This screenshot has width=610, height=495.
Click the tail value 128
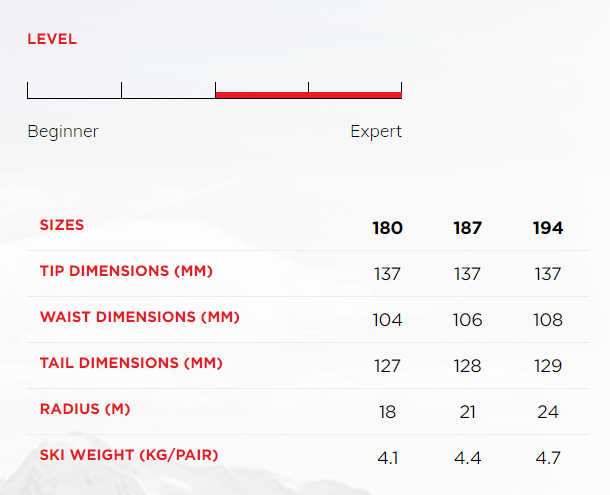(467, 366)
